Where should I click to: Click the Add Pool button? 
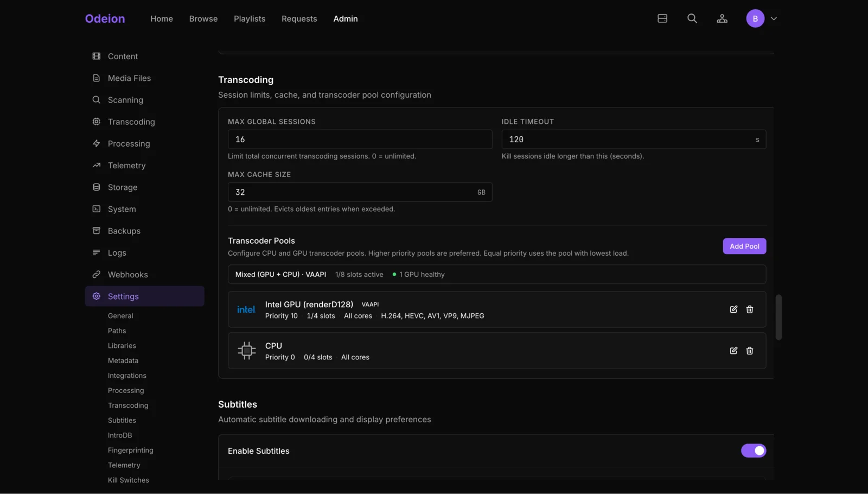[x=744, y=246]
